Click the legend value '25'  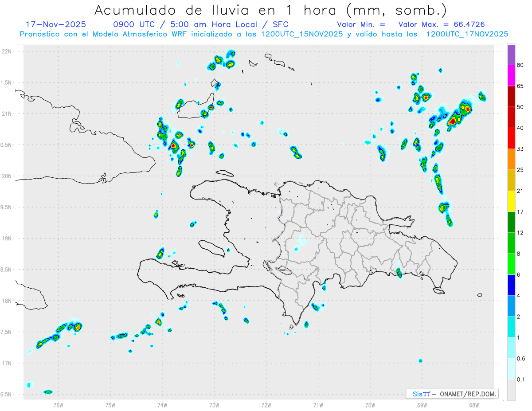coord(520,170)
